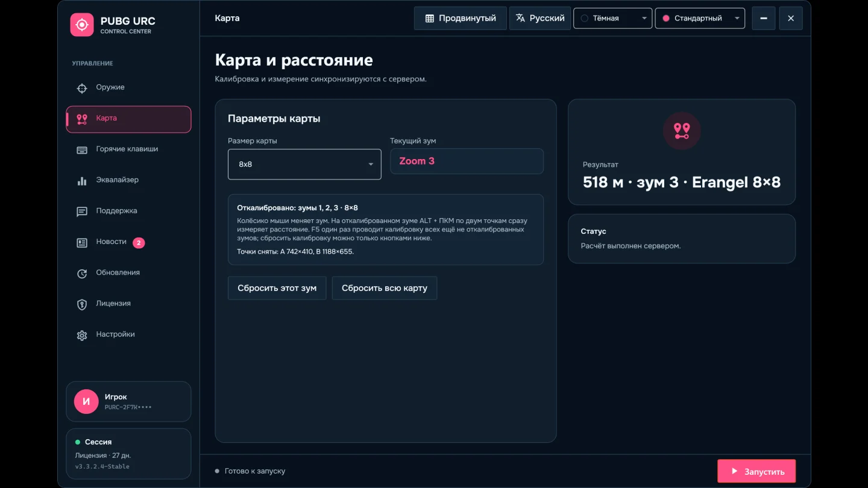Click the Игрок profile card

[128, 401]
